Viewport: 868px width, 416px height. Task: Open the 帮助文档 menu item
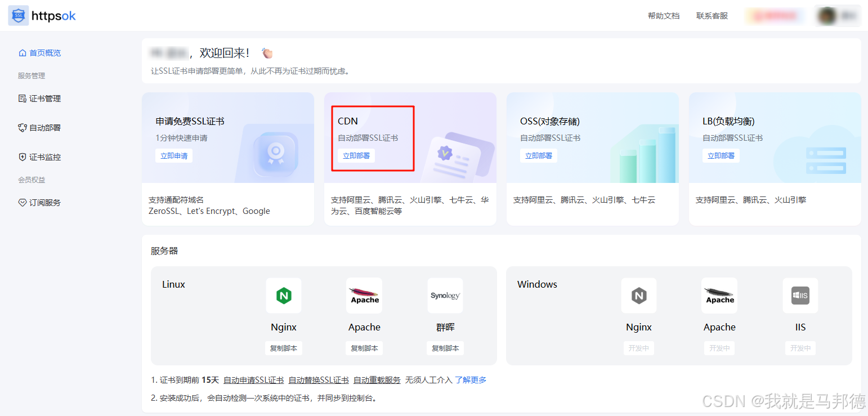[664, 15]
